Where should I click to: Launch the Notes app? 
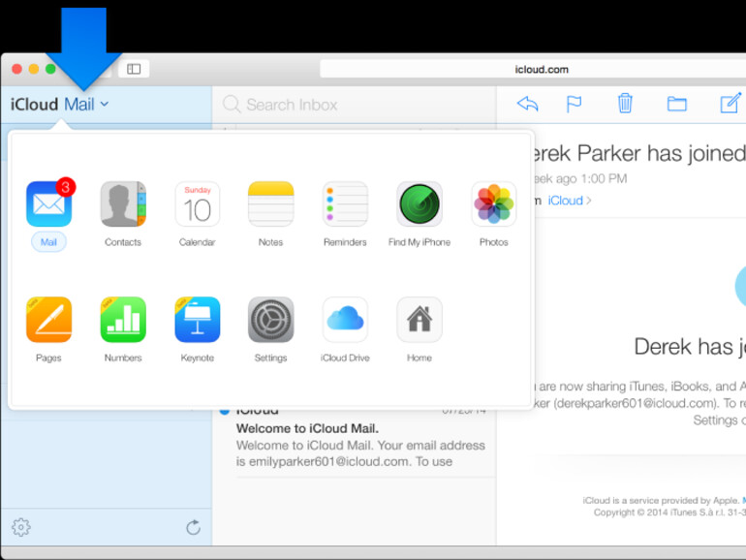pos(270,204)
